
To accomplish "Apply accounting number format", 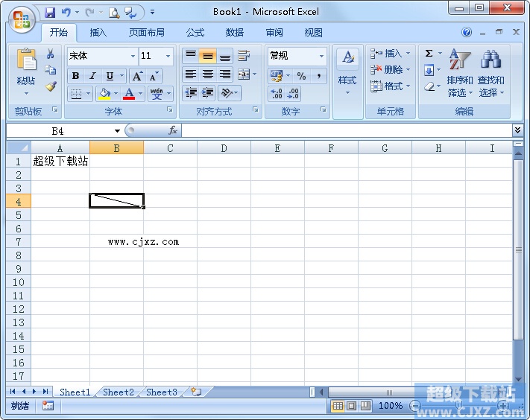I will pyautogui.click(x=277, y=76).
